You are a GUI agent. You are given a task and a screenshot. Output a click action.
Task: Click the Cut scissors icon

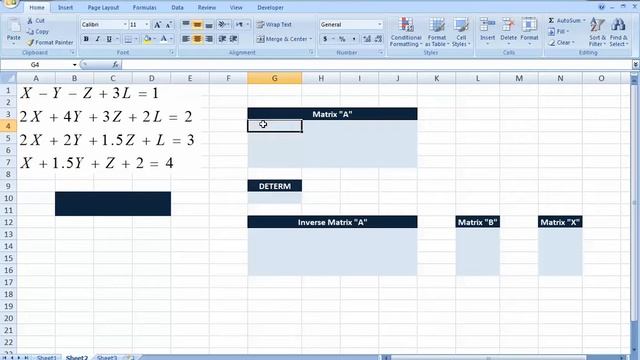30,20
